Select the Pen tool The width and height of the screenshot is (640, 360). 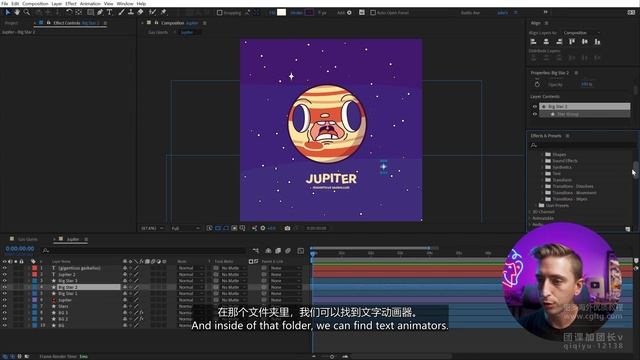tap(100, 13)
